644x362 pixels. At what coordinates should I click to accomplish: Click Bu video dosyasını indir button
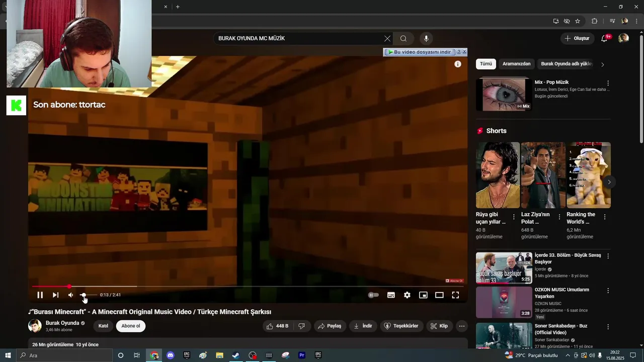pyautogui.click(x=420, y=52)
